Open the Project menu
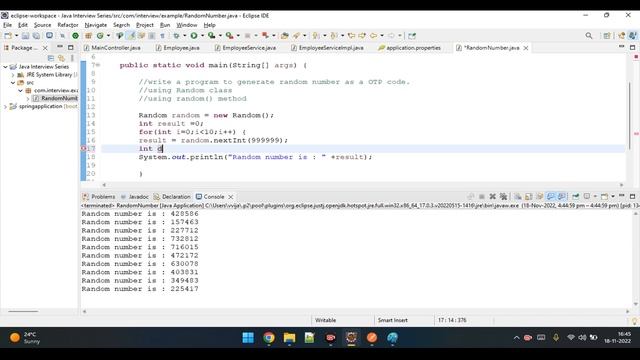Screen dimensions: 640x360 click(145, 25)
